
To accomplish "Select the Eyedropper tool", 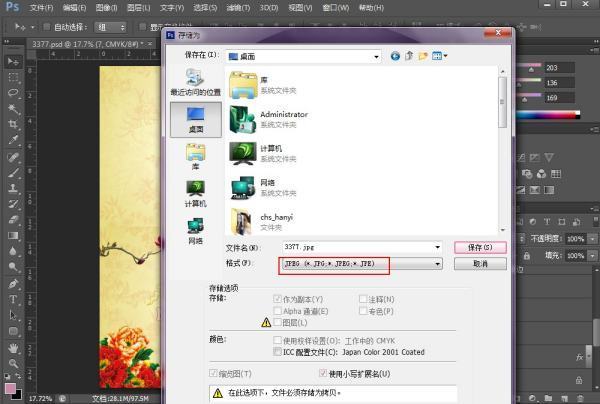I will [13, 140].
